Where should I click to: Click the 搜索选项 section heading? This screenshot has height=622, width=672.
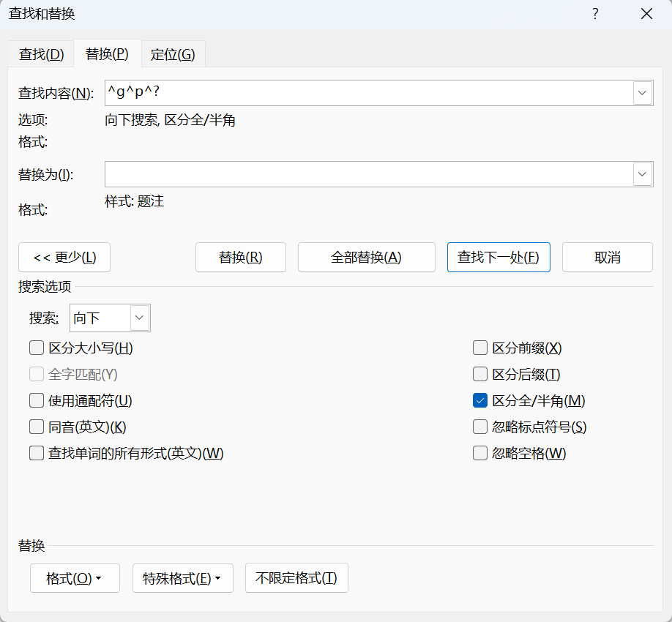pos(45,287)
